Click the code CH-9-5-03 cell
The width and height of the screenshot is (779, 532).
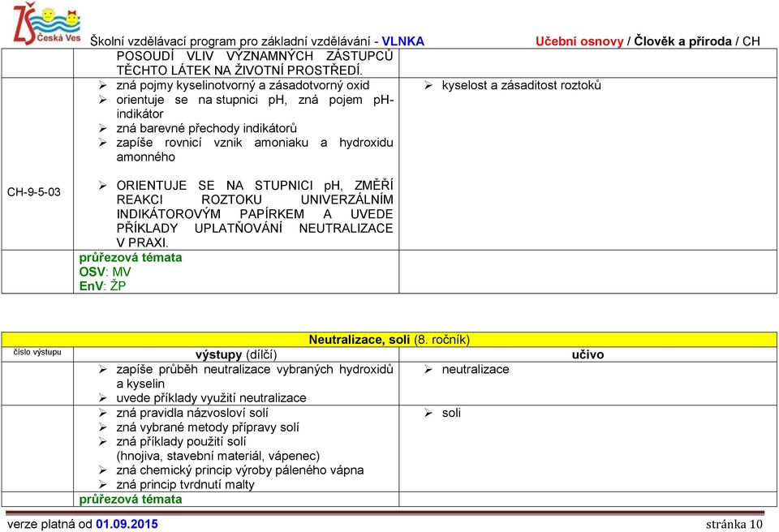point(34,191)
